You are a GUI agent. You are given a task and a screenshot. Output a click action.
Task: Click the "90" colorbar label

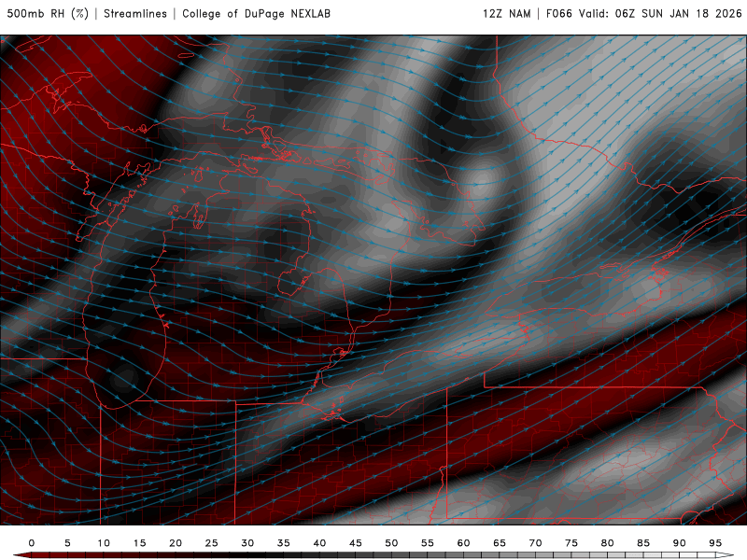point(680,543)
